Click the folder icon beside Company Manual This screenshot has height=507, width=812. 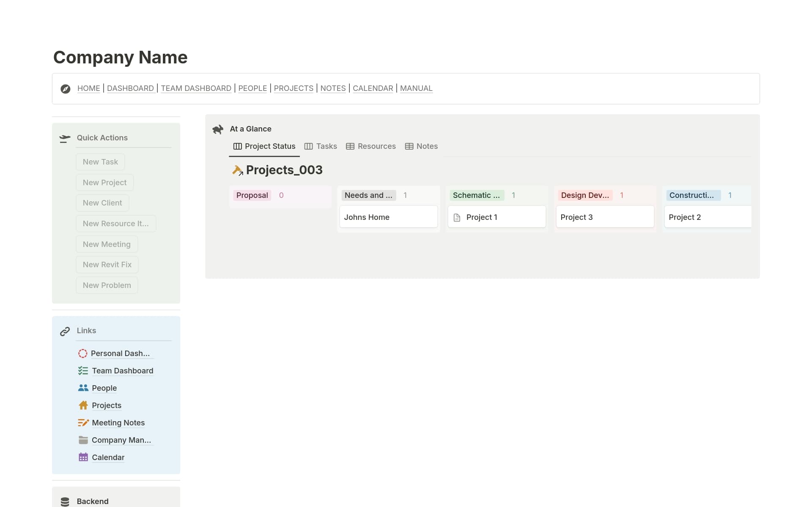click(x=83, y=440)
